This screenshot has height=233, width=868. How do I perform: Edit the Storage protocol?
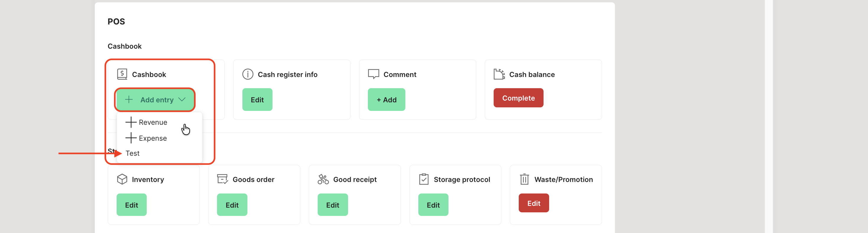[433, 205]
